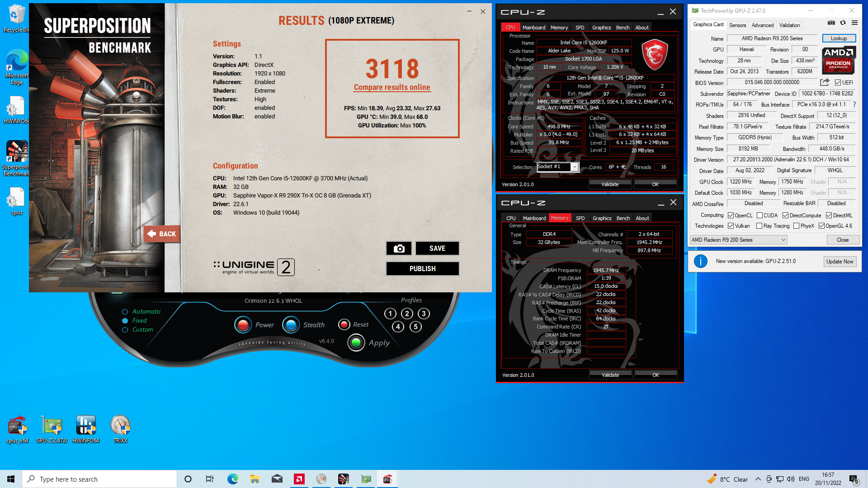Click PUBLISH benchmark results button

click(x=422, y=269)
